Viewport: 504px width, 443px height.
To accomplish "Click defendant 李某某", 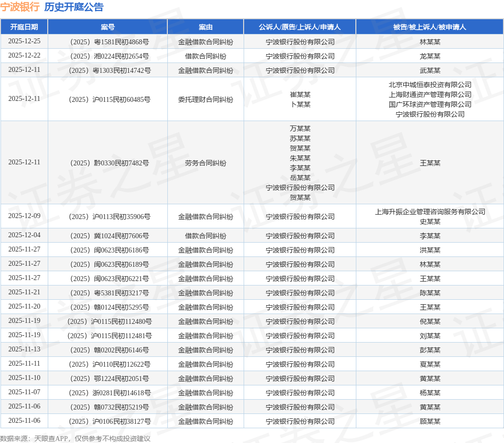I will tap(430, 236).
